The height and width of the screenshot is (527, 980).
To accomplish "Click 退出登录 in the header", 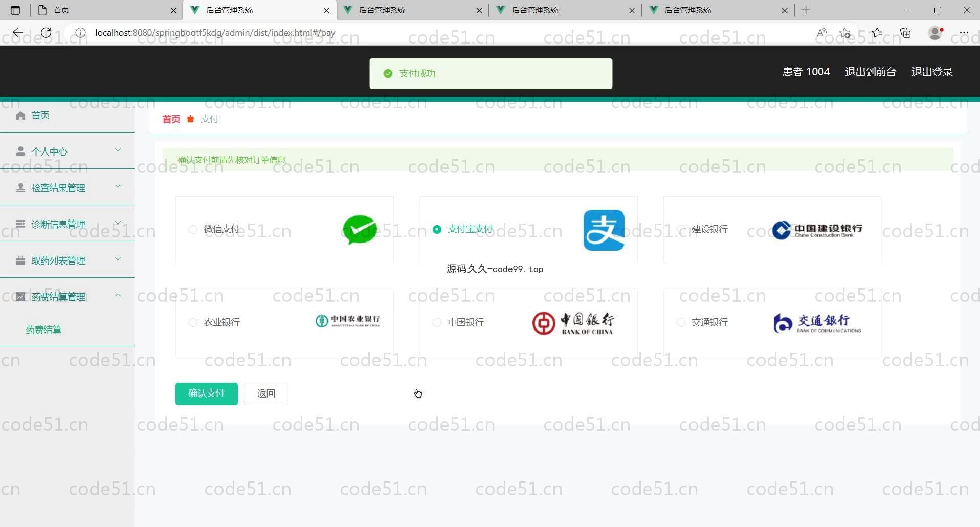I will pyautogui.click(x=932, y=72).
